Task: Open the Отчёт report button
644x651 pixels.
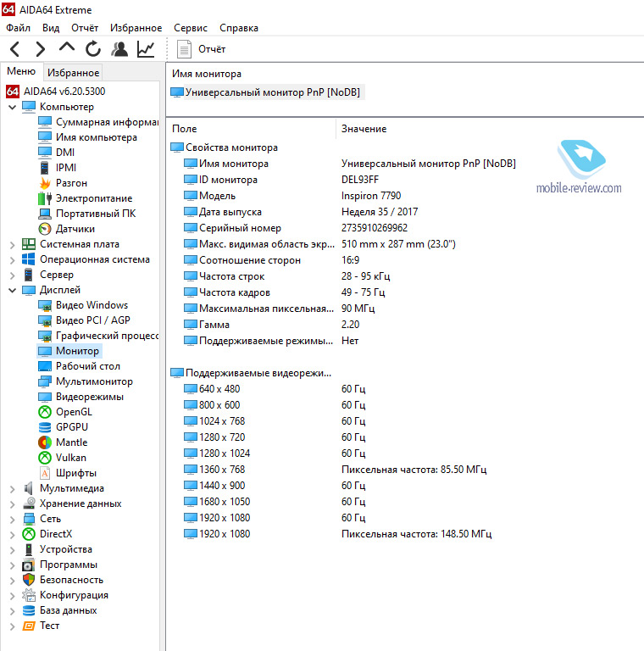Action: [x=203, y=49]
